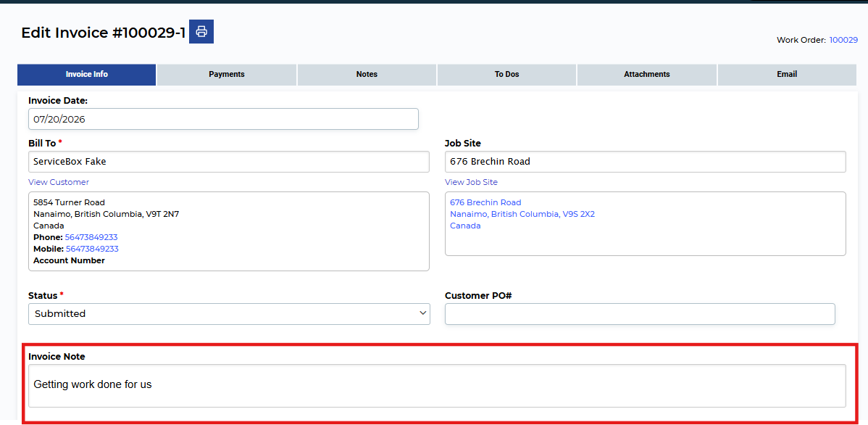Image resolution: width=868 pixels, height=425 pixels.
Task: Switch to the Payments tab
Action: coord(226,74)
